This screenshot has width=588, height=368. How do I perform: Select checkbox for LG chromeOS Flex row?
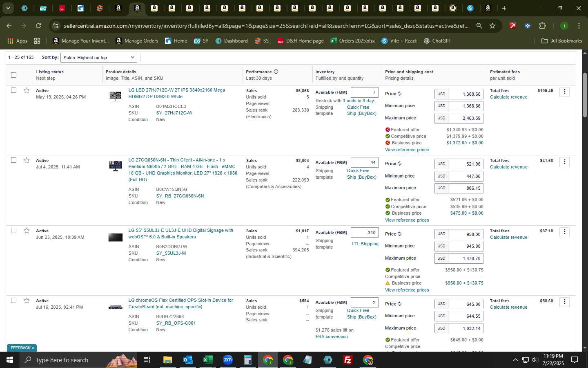[13, 300]
